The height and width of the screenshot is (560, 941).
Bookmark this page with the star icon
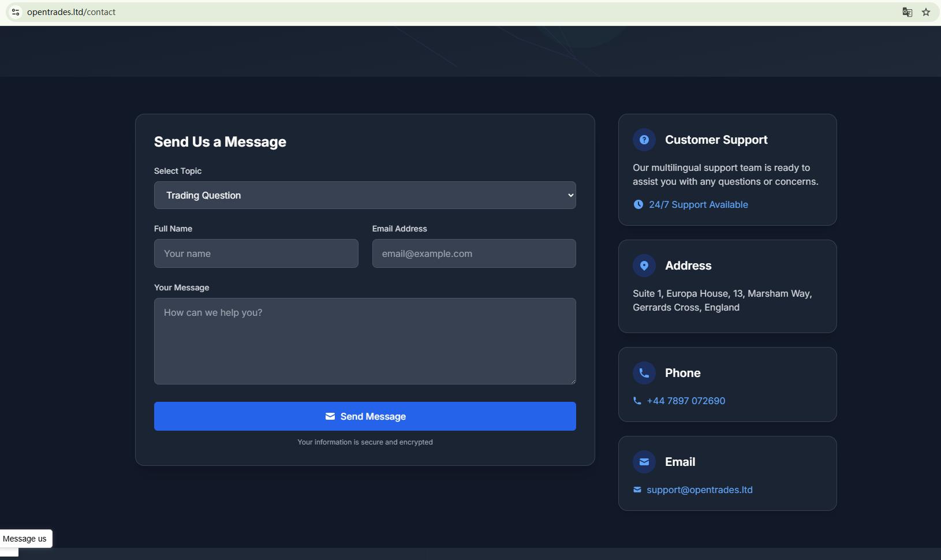pyautogui.click(x=926, y=12)
